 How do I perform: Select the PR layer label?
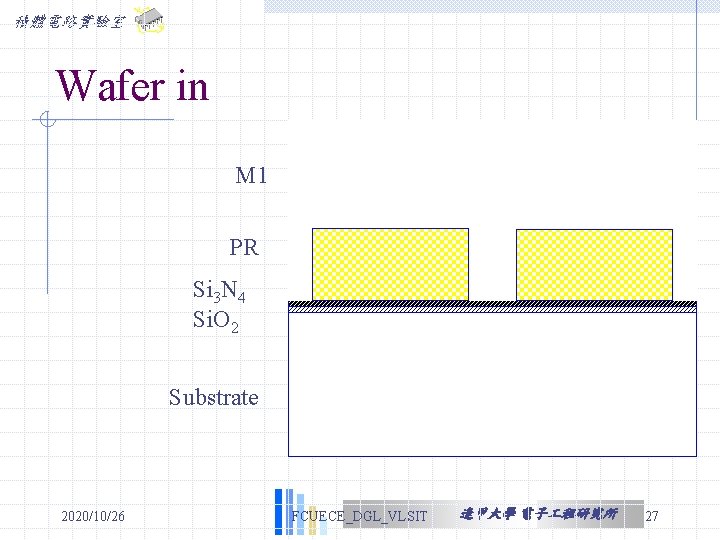[x=244, y=248]
